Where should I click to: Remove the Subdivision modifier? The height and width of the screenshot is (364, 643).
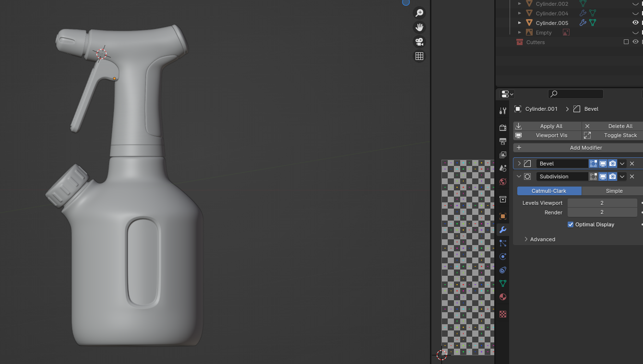pos(632,176)
